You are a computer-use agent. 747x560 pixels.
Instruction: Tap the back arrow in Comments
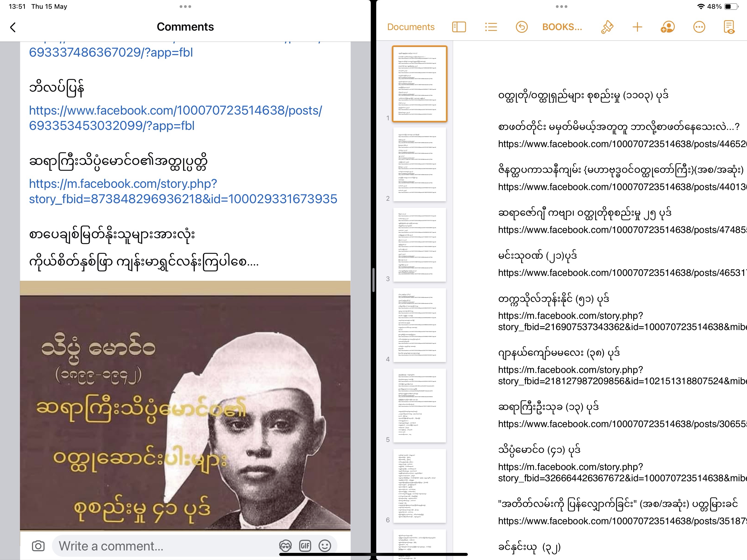pyautogui.click(x=13, y=27)
